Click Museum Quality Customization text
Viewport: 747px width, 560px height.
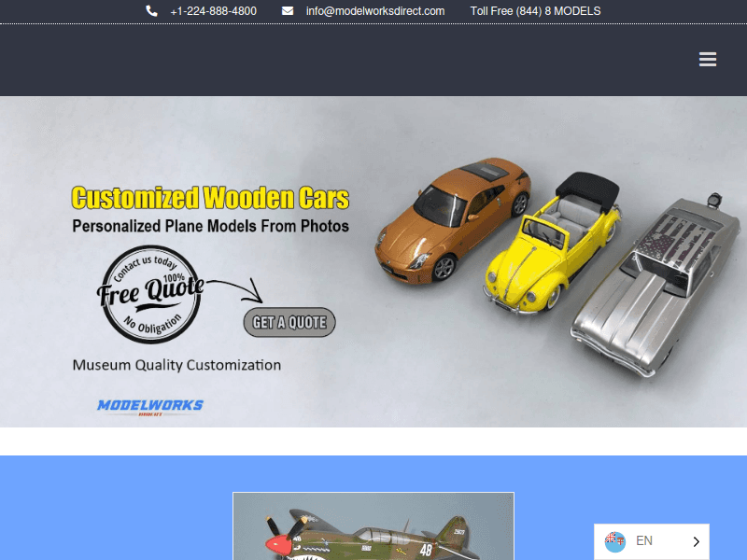click(x=176, y=365)
